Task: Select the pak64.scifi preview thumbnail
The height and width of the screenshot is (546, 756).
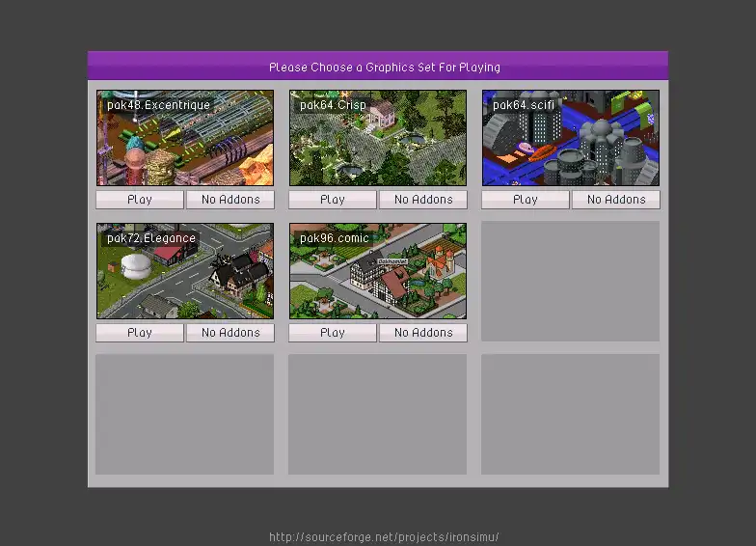Action: tap(571, 138)
